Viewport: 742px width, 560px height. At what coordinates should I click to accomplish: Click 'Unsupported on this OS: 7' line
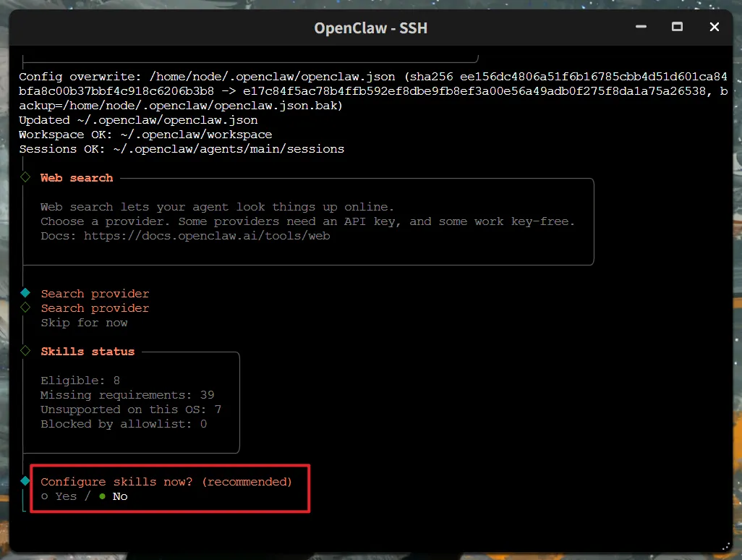pos(131,410)
